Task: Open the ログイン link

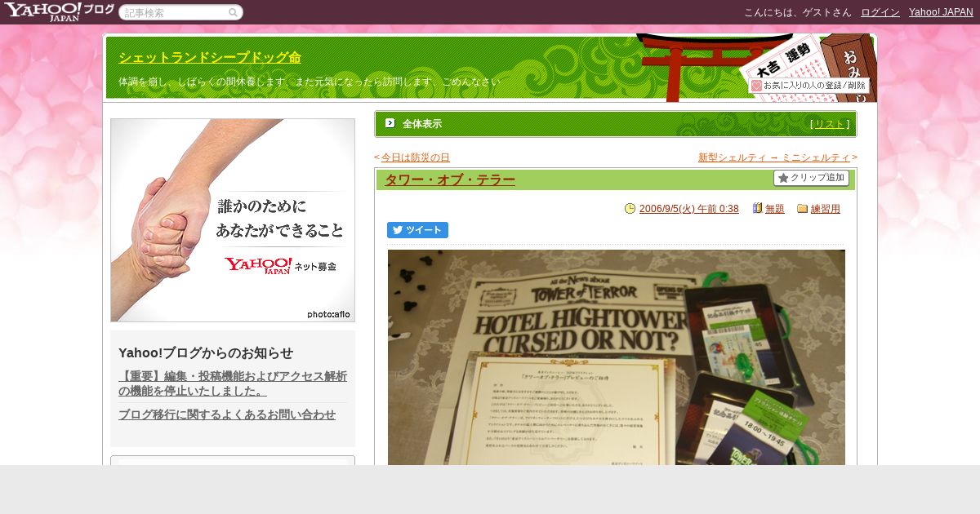Action: coord(880,12)
